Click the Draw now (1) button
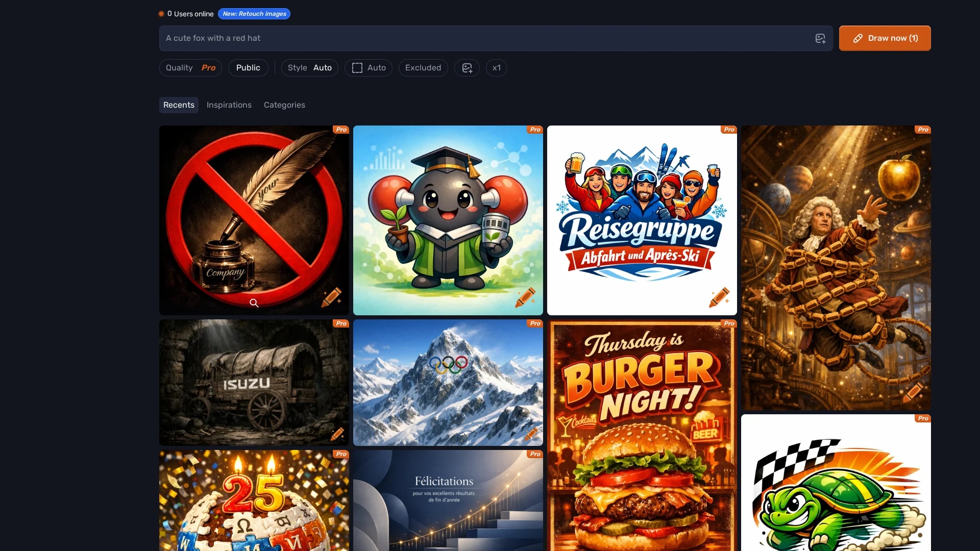Image resolution: width=980 pixels, height=551 pixels. pos(885,38)
